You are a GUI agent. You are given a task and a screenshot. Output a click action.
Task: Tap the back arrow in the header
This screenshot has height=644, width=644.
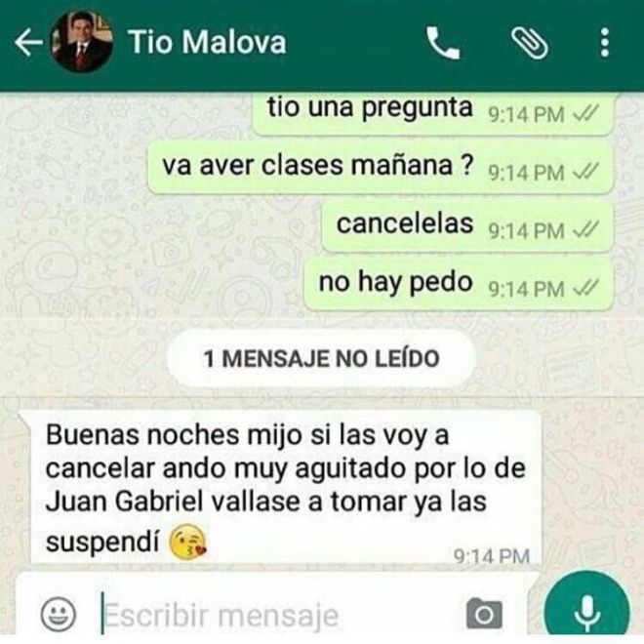pyautogui.click(x=28, y=42)
